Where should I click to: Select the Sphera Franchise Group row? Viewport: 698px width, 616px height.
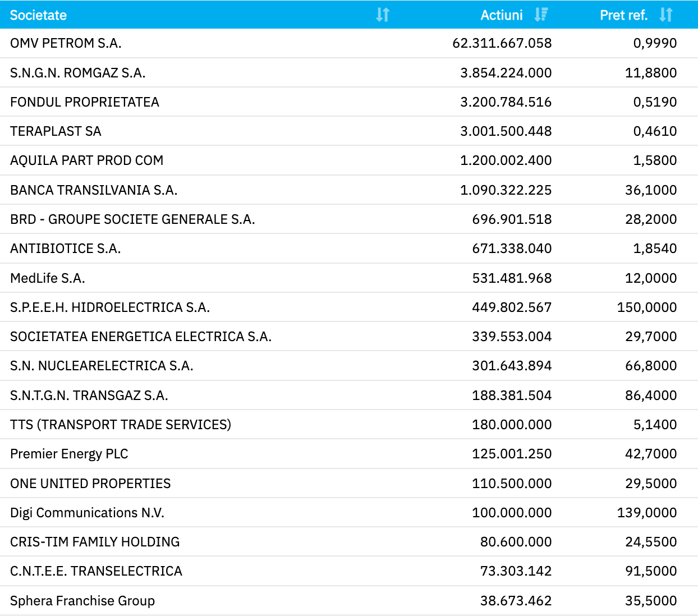tap(82, 600)
